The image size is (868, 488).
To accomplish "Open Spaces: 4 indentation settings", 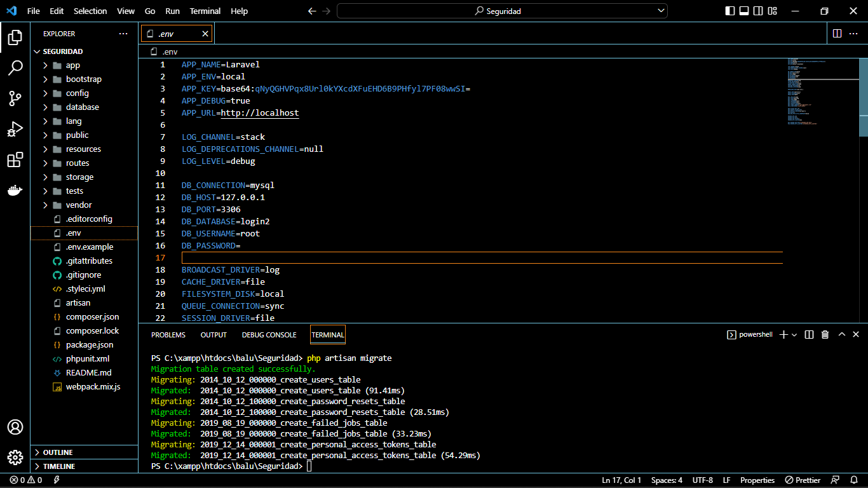I will pyautogui.click(x=667, y=480).
